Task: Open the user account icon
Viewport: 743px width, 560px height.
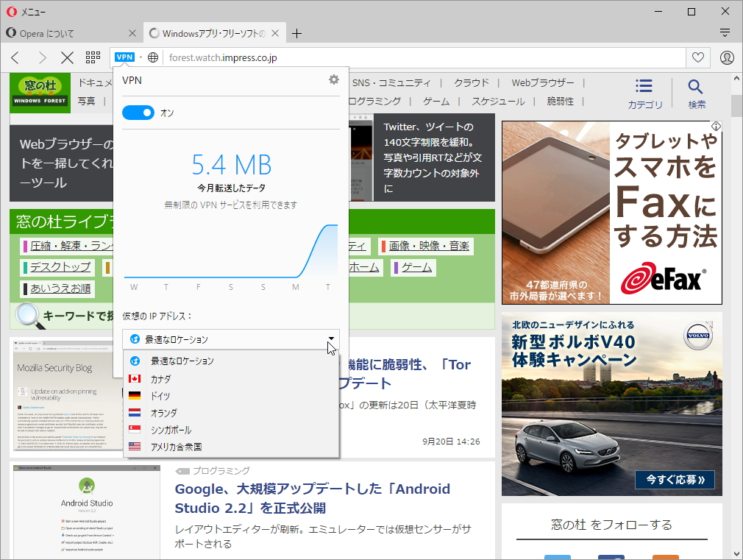Action: (x=726, y=57)
